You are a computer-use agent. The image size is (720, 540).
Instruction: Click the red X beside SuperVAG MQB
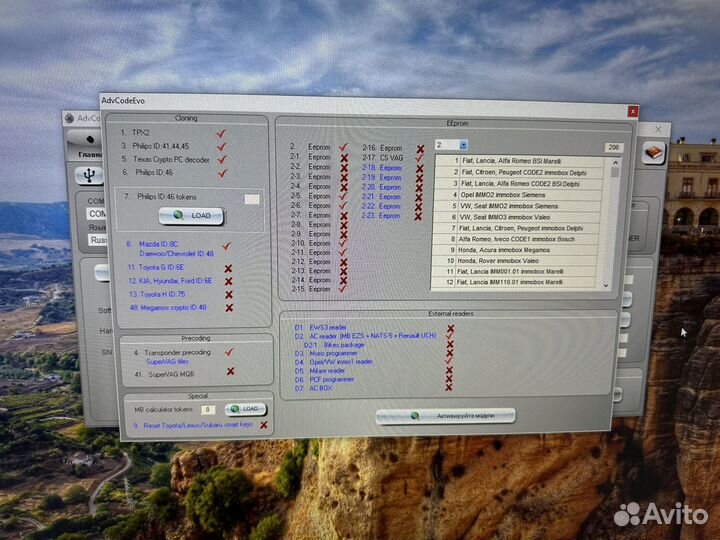click(231, 371)
